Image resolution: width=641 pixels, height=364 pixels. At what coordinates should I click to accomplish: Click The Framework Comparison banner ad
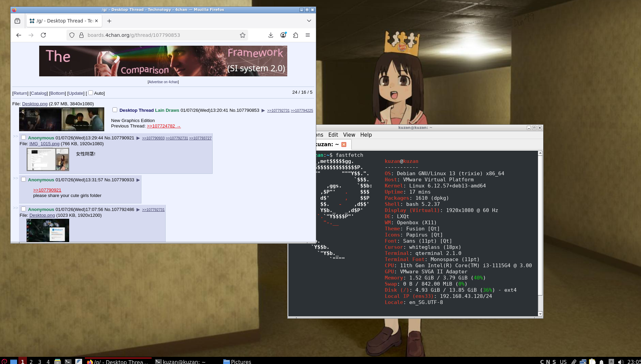click(x=163, y=61)
